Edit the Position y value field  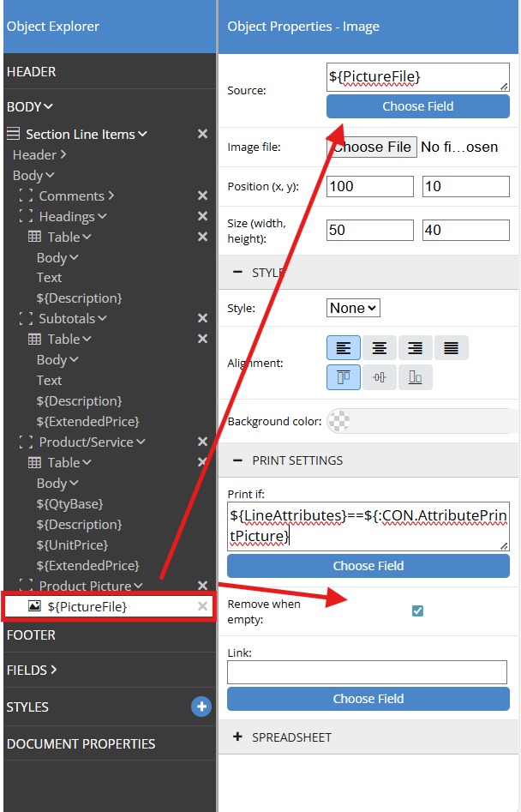pyautogui.click(x=465, y=186)
